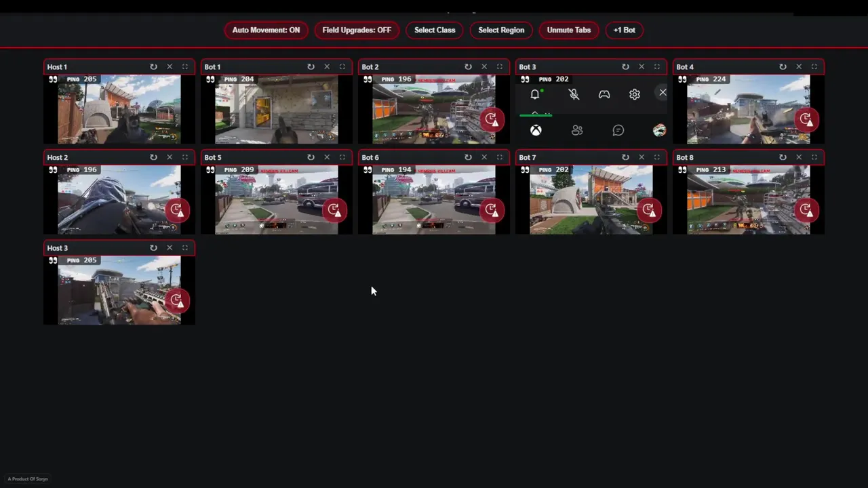Screen dimensions: 868x488
Task: Expand Host 3 panel to fullscreen
Action: coord(185,248)
